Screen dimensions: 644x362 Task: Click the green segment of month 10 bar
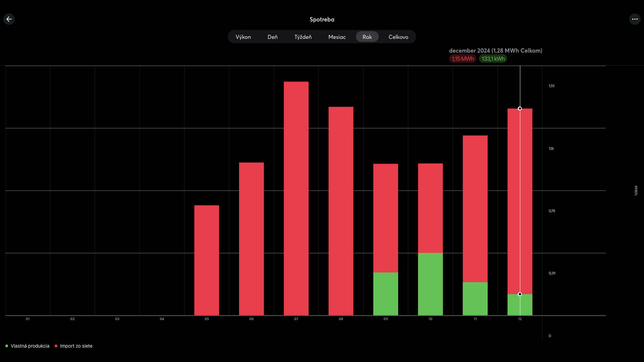click(x=430, y=284)
